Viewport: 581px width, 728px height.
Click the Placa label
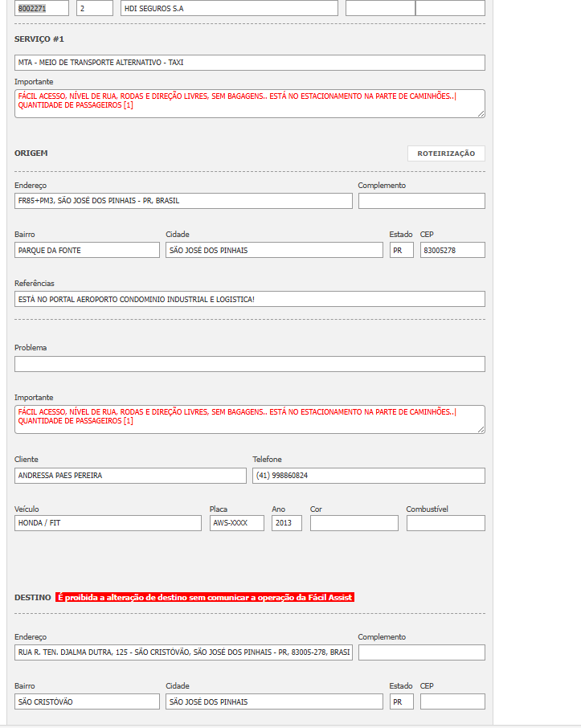[219, 509]
